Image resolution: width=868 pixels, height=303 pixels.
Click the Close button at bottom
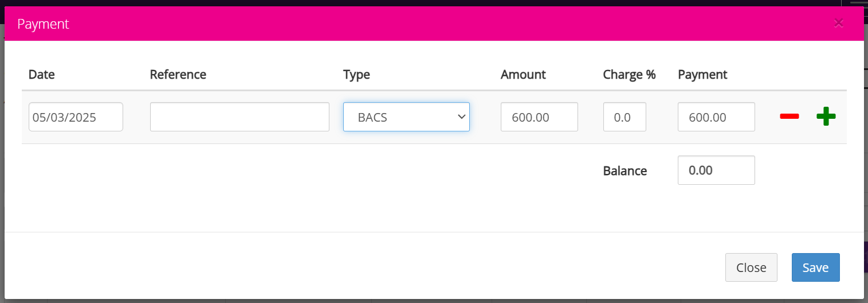tap(751, 267)
